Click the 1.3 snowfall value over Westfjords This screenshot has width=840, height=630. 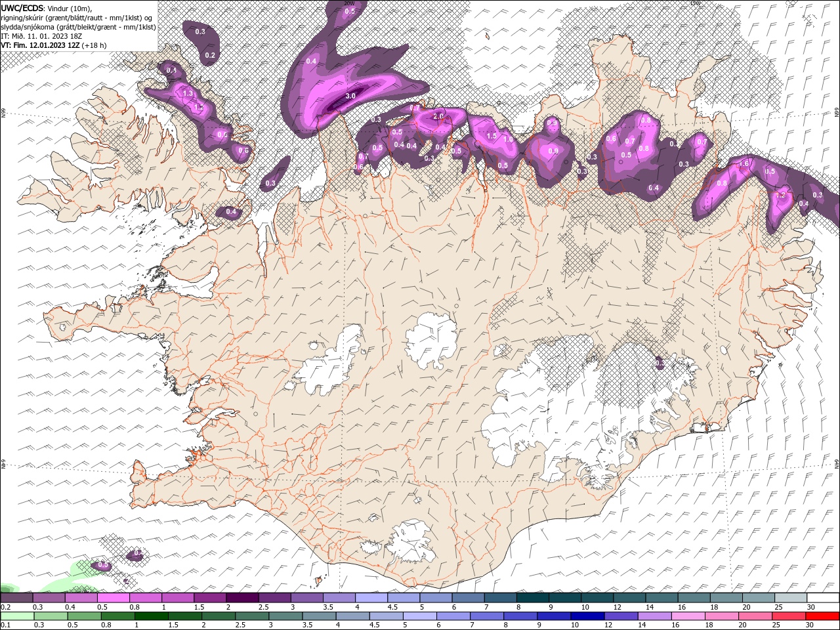point(188,94)
